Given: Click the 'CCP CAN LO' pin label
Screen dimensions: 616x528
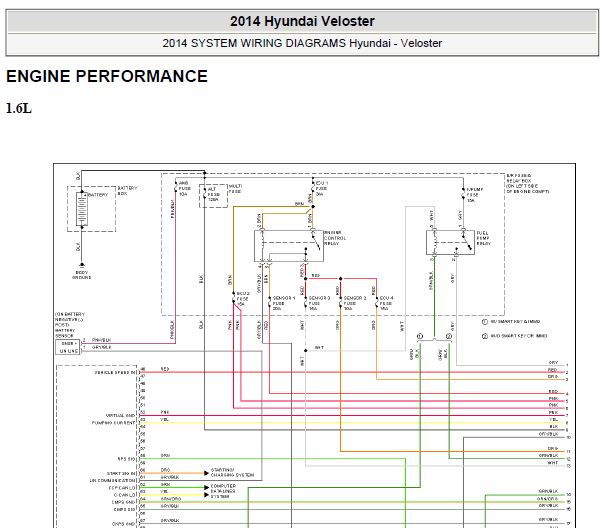Looking at the screenshot, I should 122,488.
